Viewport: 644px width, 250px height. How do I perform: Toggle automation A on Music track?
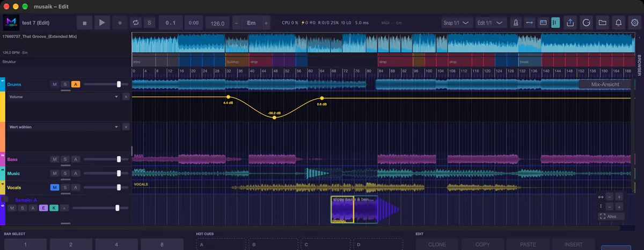tap(76, 173)
